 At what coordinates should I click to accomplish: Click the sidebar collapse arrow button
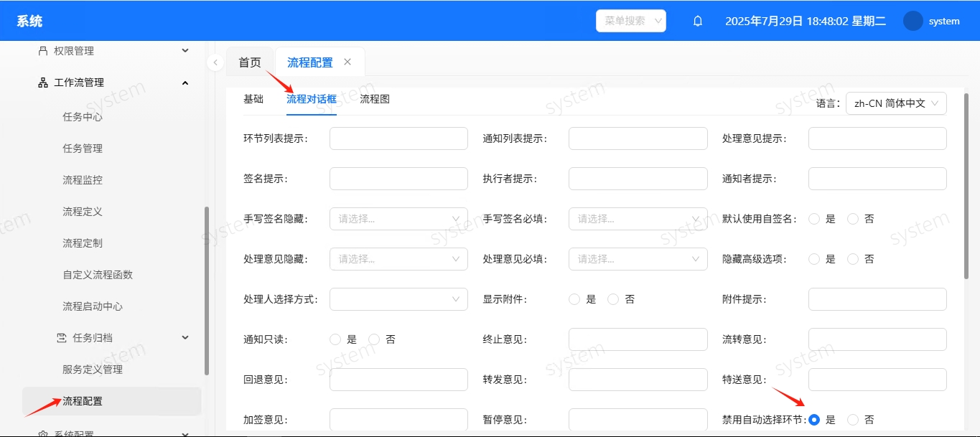pos(215,62)
